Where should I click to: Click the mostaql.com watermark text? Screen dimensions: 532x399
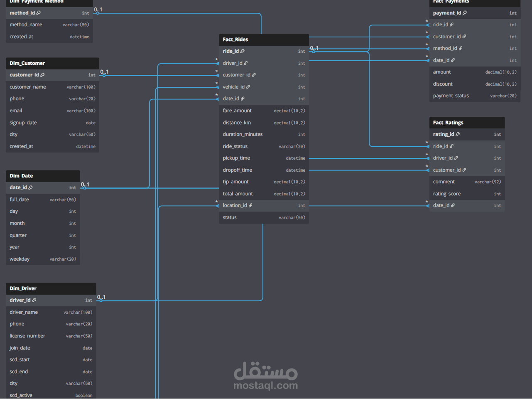click(265, 386)
